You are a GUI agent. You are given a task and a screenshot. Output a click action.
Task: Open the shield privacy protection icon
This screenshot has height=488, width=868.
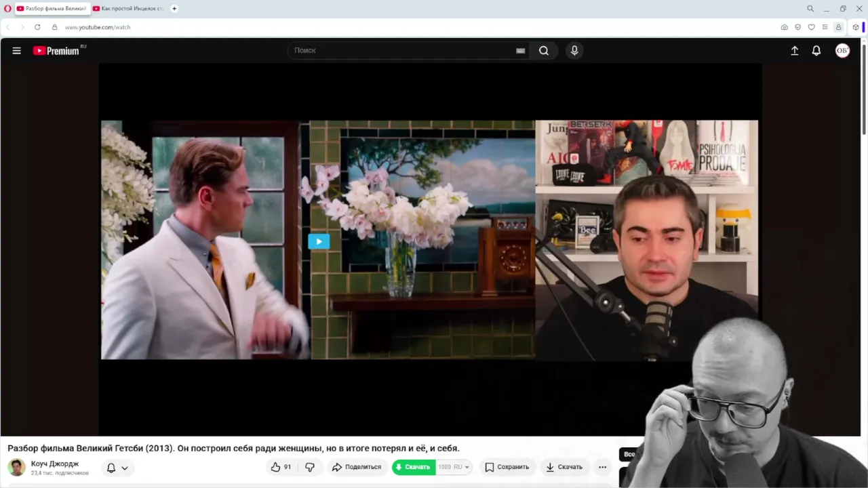pyautogui.click(x=797, y=27)
